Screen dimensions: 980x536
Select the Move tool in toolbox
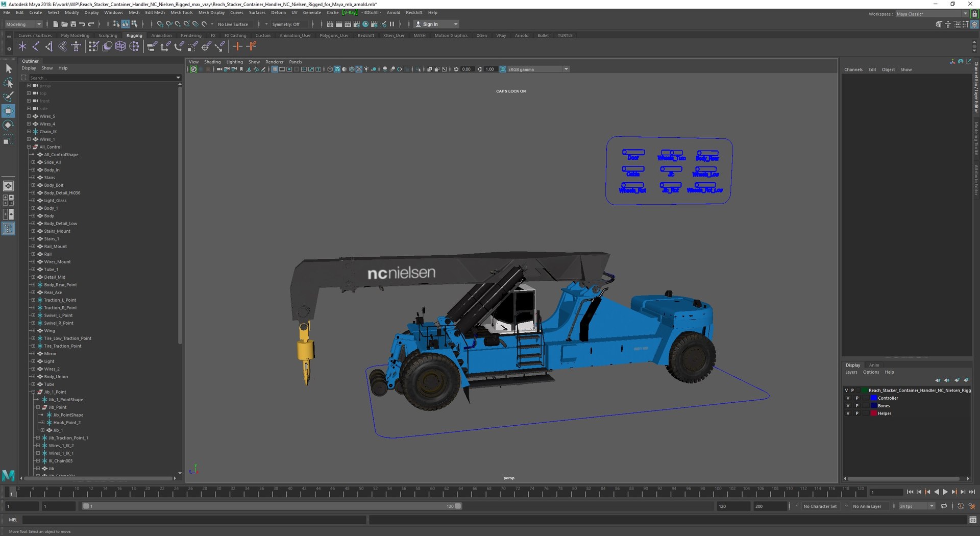8,111
